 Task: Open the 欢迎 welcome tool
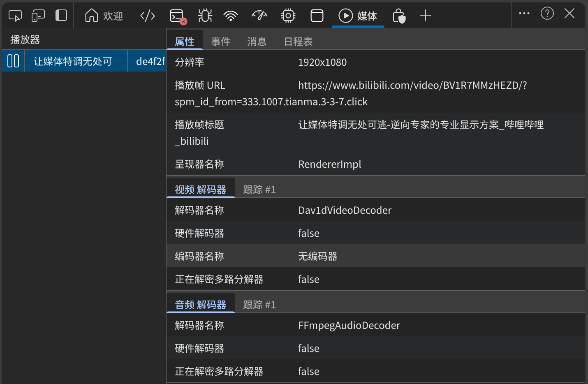coord(104,16)
